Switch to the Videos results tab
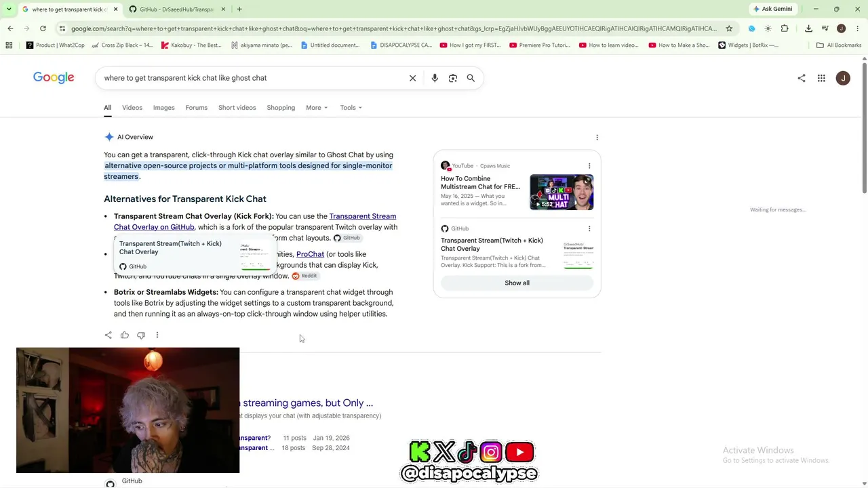 click(132, 108)
